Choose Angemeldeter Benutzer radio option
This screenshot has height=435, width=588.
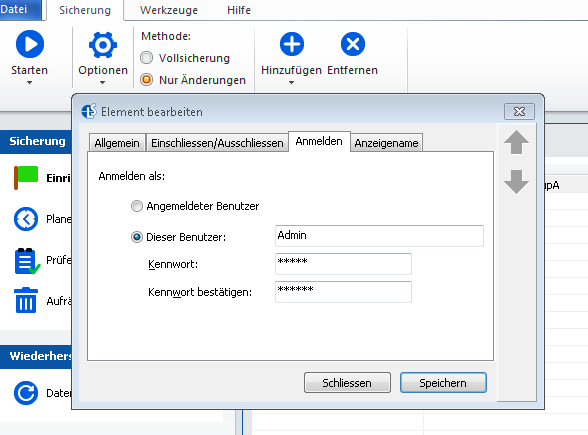[x=136, y=206]
